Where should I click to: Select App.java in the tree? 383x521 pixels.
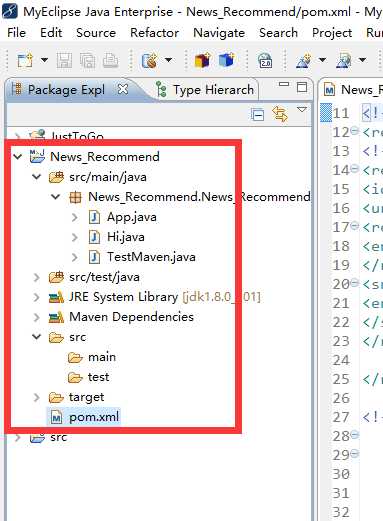point(132,217)
